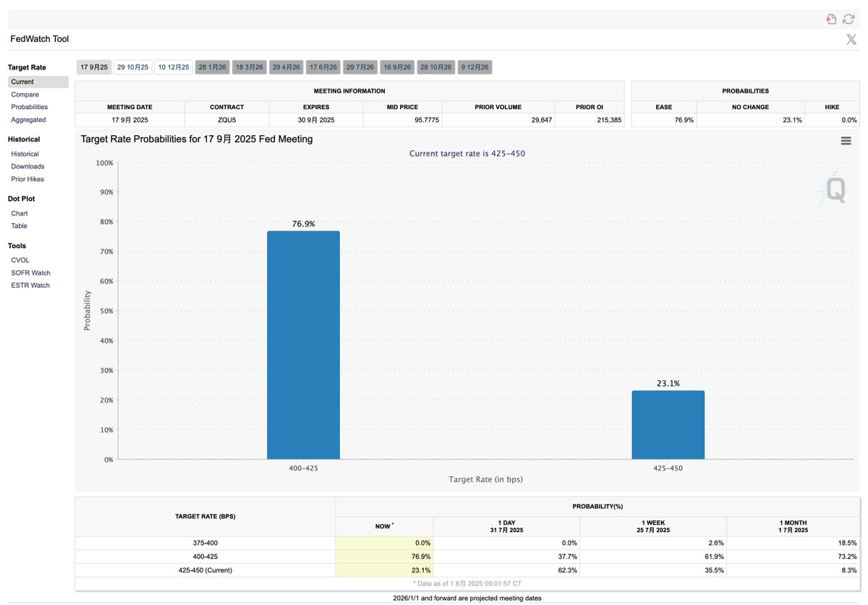Click the '1 DAY 31 7月 2025' column header
Viewport: 868px width, 605px height.
point(506,526)
